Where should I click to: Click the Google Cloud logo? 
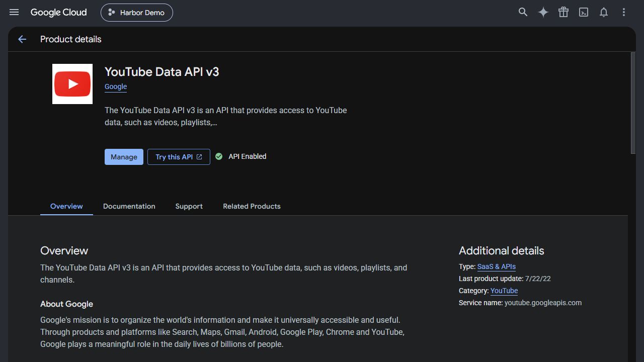pyautogui.click(x=58, y=13)
